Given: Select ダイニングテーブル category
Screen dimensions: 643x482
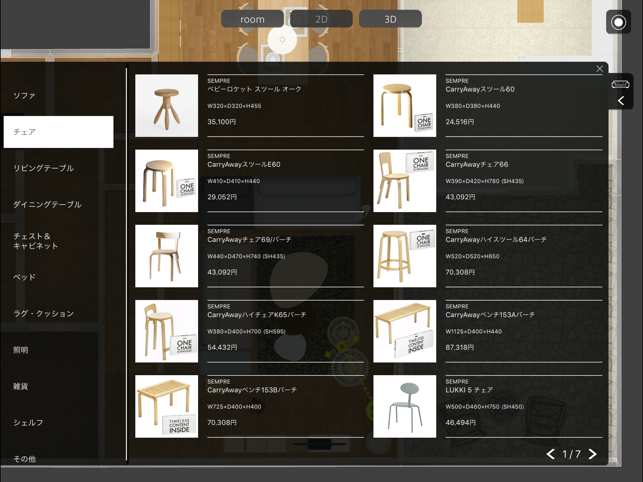Looking at the screenshot, I should pos(47,204).
